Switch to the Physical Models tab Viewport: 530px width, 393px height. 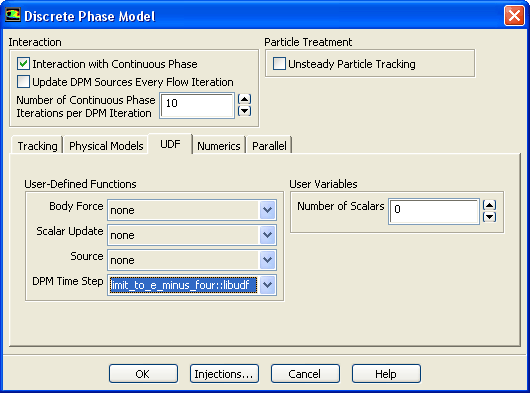coord(106,146)
